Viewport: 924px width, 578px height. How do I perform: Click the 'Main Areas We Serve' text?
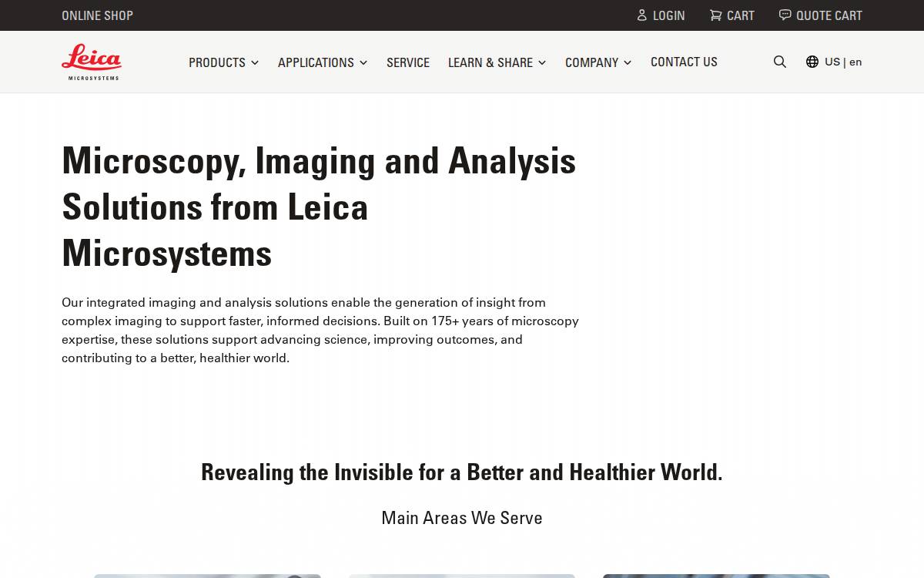click(x=462, y=518)
